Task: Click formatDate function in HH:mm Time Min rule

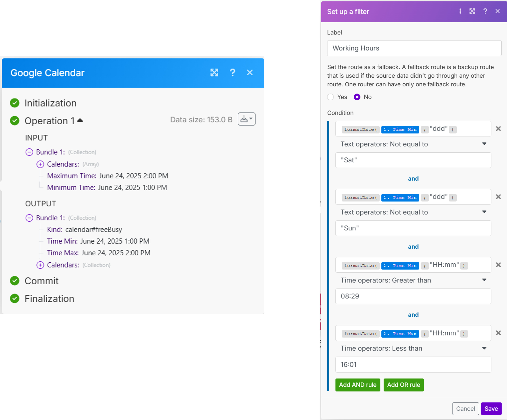Action: click(360, 266)
